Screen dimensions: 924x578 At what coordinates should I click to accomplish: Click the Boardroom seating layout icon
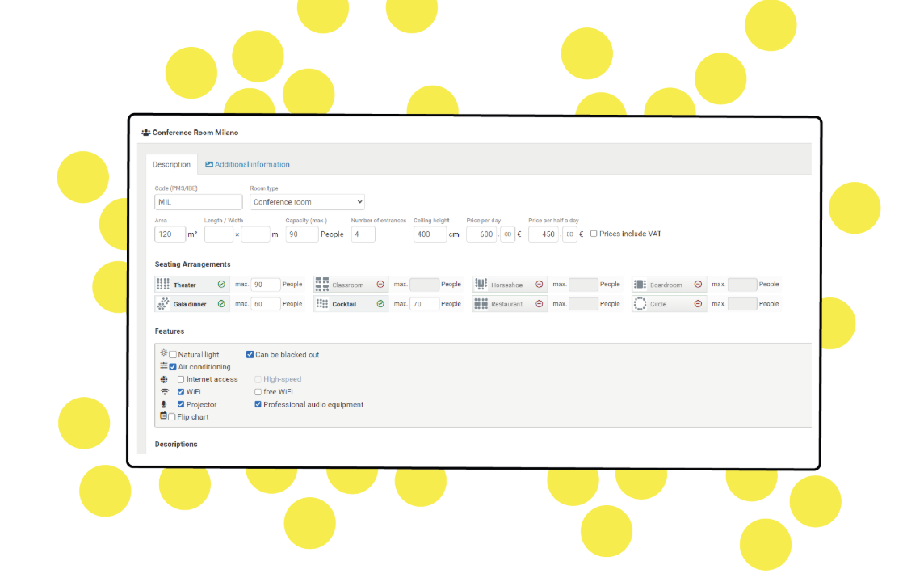coord(640,285)
